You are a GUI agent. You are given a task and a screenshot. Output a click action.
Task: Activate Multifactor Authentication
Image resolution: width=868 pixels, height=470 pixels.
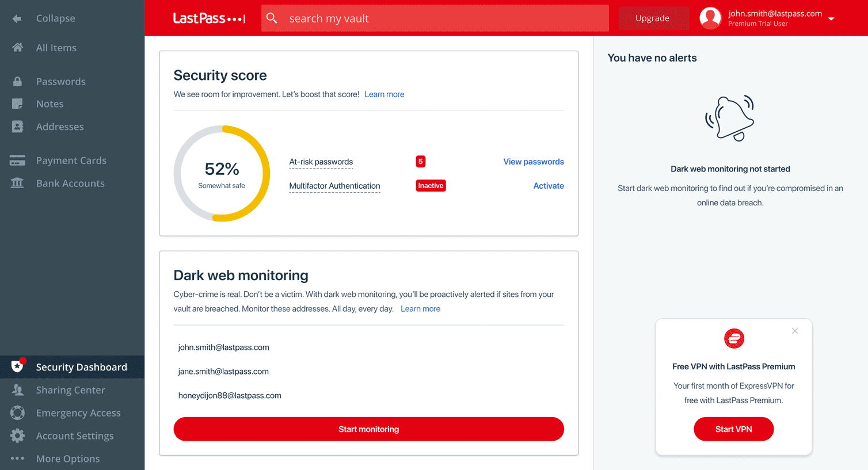[548, 185]
